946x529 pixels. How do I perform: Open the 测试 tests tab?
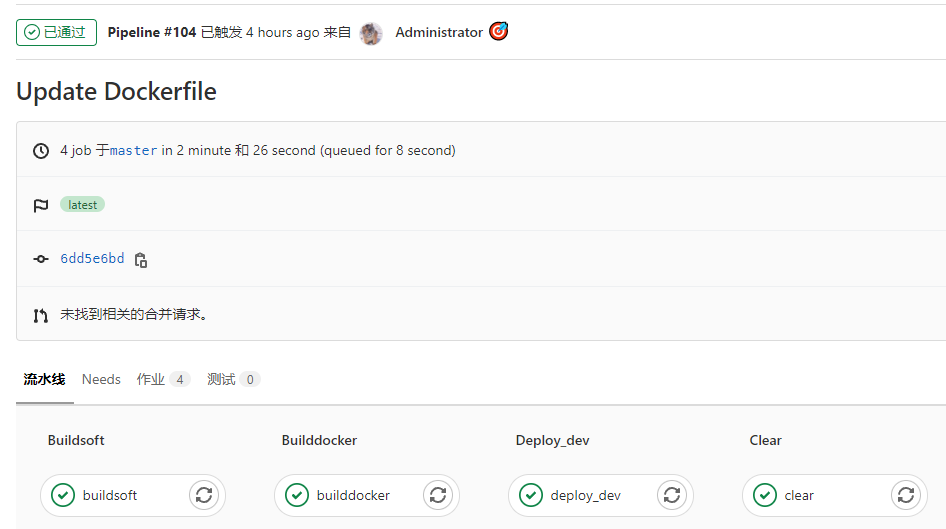(233, 380)
